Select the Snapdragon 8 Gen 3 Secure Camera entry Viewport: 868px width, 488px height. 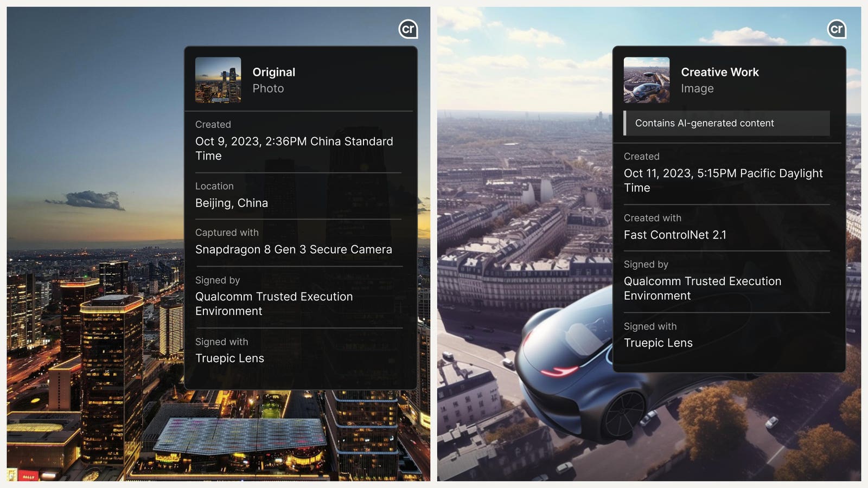(293, 249)
